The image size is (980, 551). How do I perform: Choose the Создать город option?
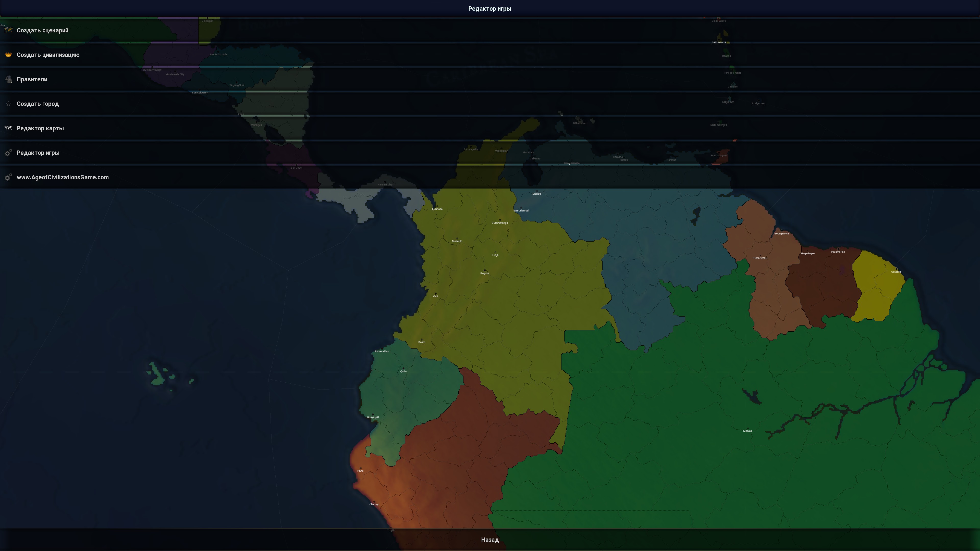tap(490, 104)
